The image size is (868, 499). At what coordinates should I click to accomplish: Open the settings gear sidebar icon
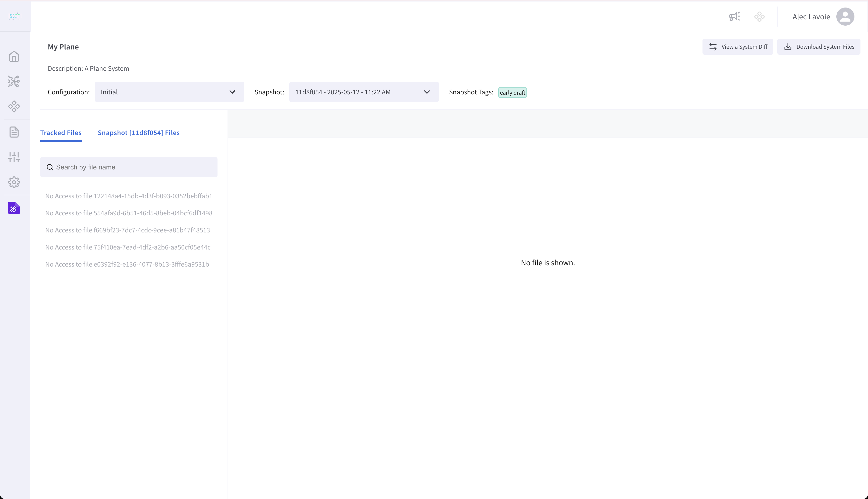click(14, 182)
